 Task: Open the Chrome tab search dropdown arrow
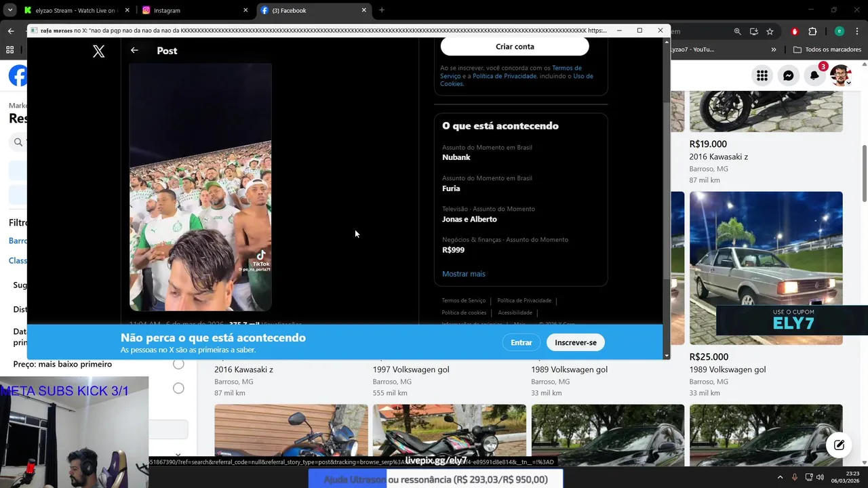10,10
